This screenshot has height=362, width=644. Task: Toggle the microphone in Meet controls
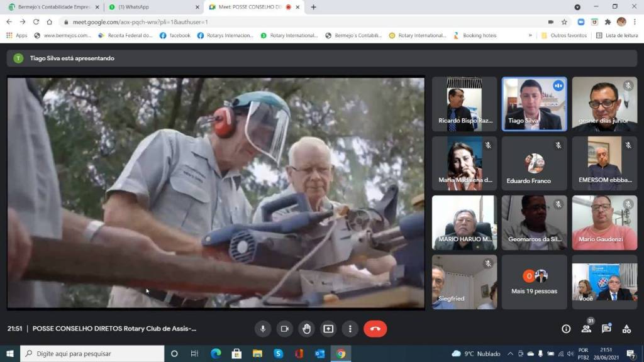point(263,329)
